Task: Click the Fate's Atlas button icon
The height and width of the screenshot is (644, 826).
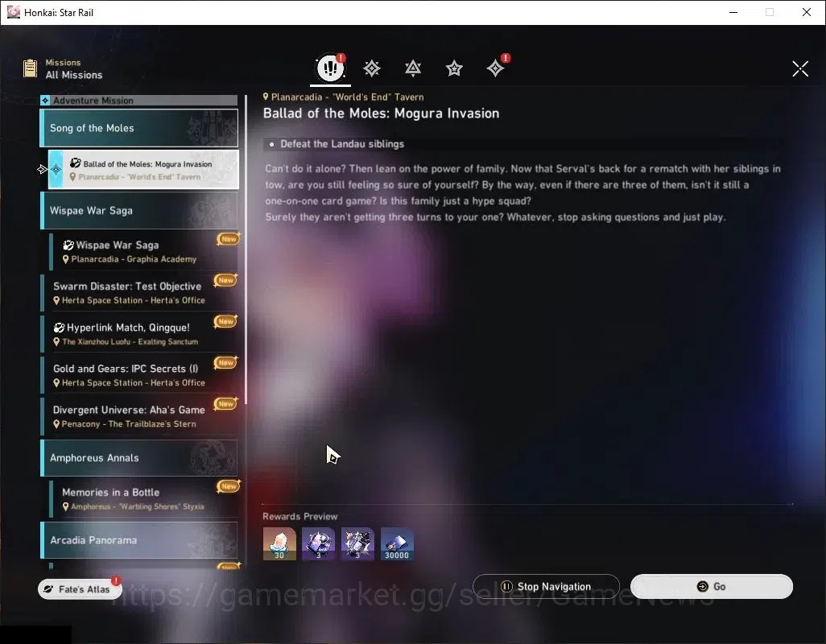Action: [48, 588]
